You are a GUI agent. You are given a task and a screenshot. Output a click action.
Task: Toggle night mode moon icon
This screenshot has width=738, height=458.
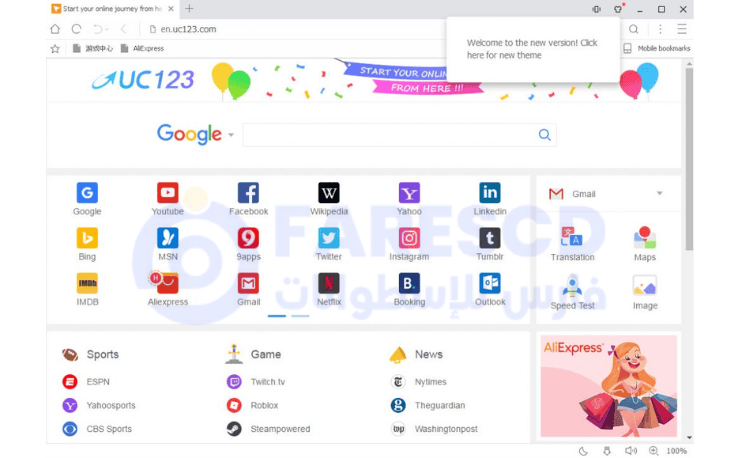click(583, 451)
